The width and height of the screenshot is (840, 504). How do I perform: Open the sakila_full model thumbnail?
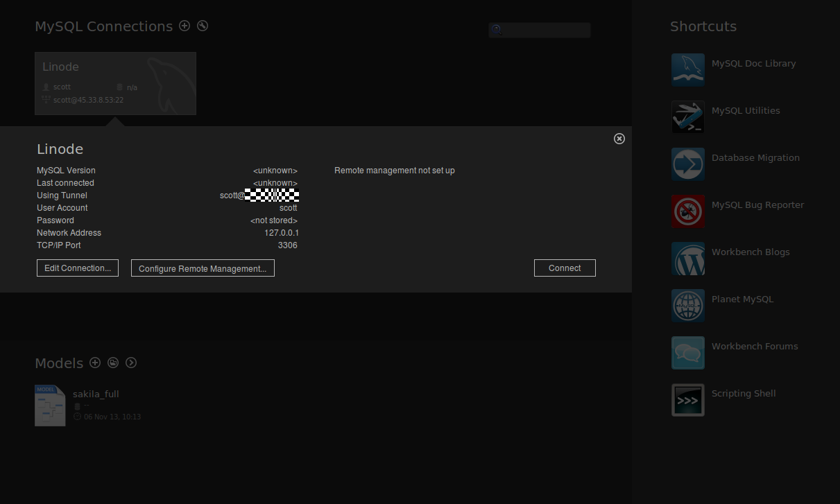point(50,406)
